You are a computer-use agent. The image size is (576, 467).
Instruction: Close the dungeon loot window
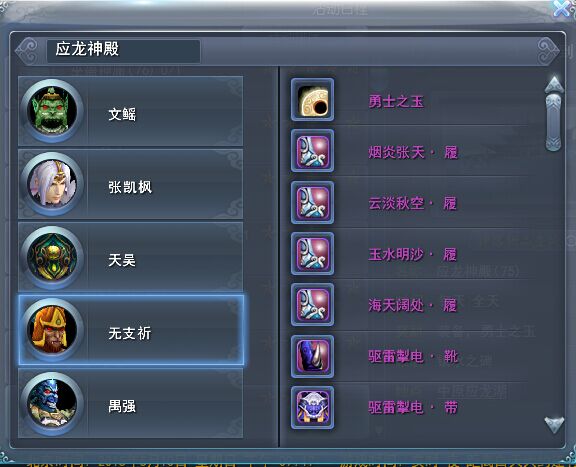tap(563, 8)
